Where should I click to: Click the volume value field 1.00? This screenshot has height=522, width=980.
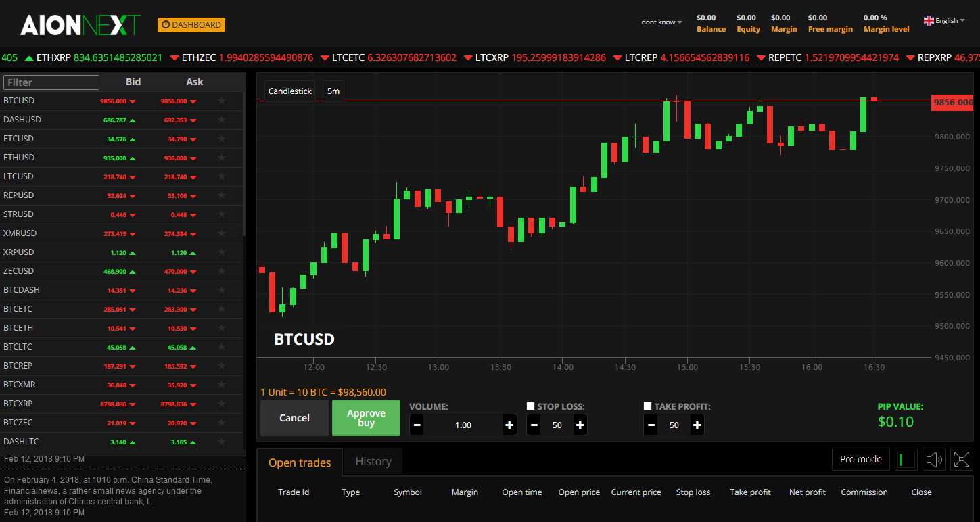click(463, 425)
